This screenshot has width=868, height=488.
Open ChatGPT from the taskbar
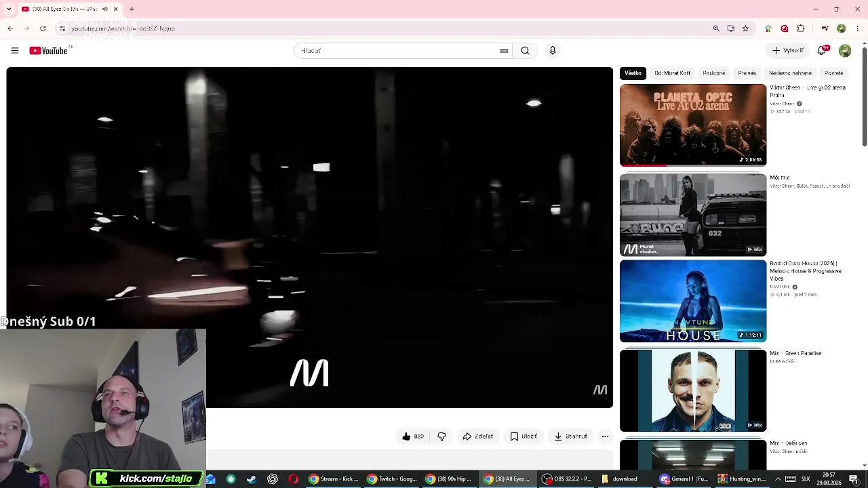273,479
